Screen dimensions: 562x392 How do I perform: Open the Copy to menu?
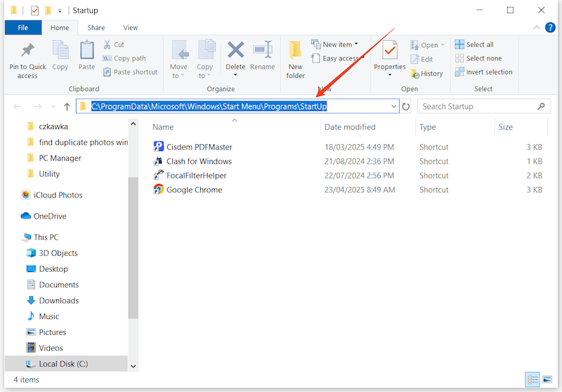click(x=205, y=60)
